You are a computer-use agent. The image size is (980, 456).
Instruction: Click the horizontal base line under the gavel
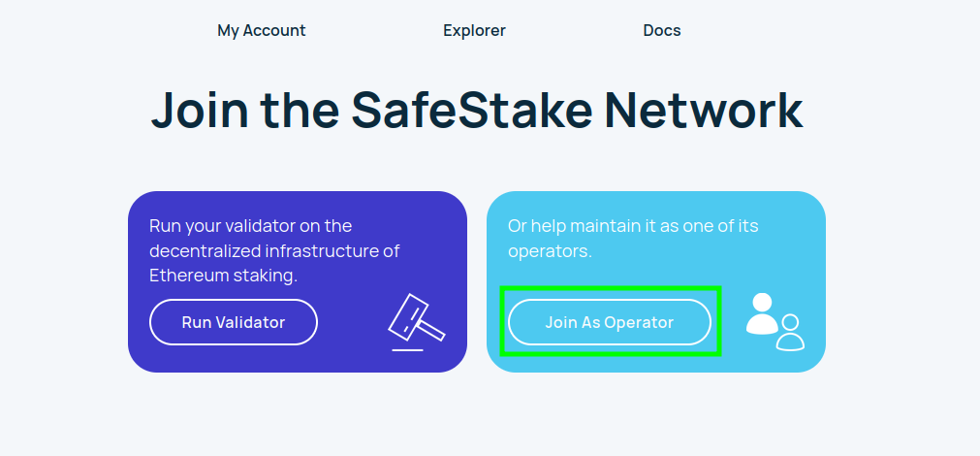click(x=407, y=349)
